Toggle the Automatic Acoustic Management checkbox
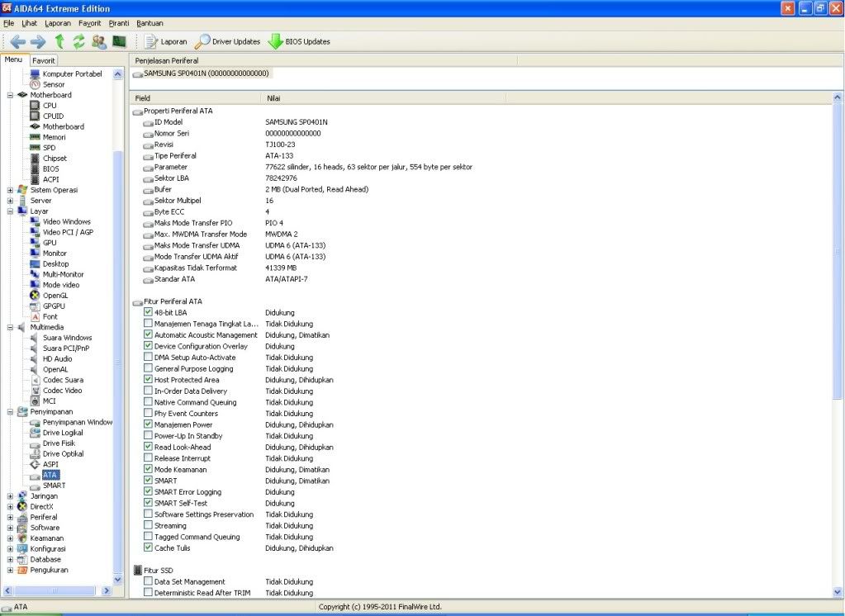This screenshot has width=845, height=616. [x=148, y=334]
